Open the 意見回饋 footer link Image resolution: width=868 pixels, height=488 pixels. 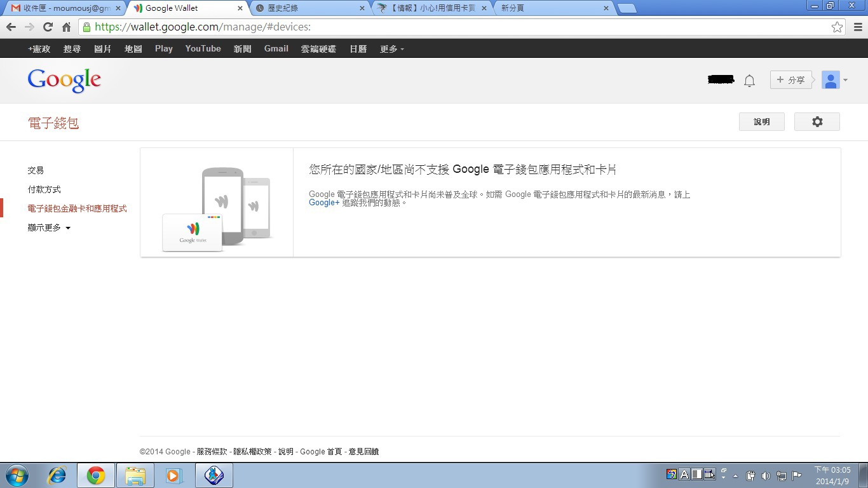[363, 452]
